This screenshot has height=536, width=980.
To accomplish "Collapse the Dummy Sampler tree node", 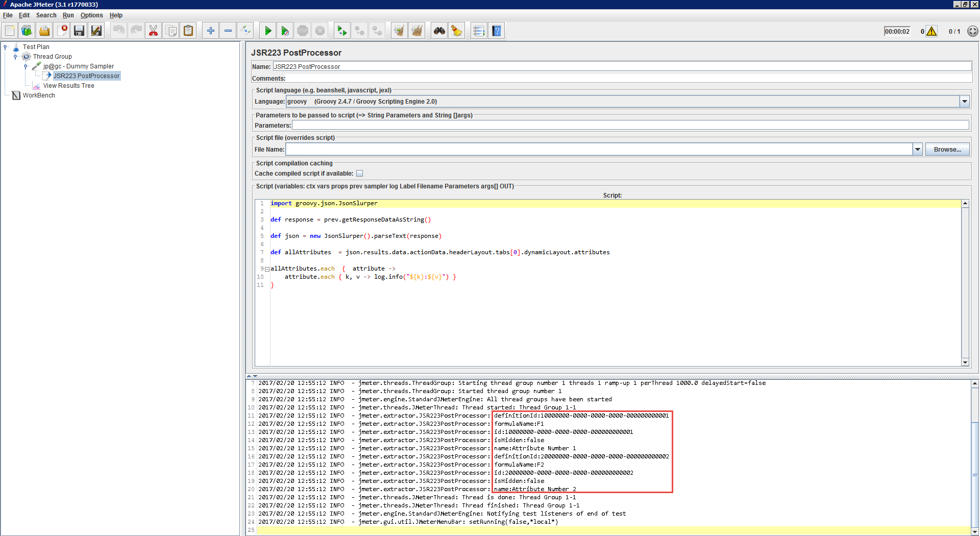I will (x=26, y=66).
